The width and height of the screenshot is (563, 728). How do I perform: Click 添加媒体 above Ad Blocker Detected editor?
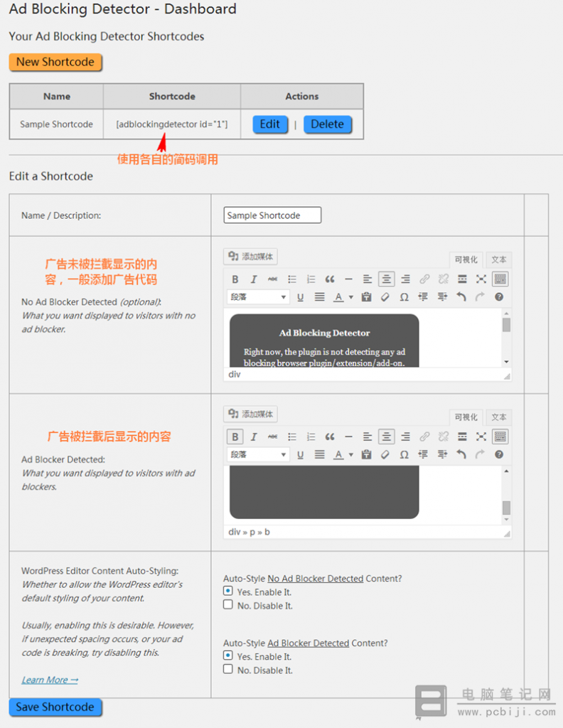251,414
